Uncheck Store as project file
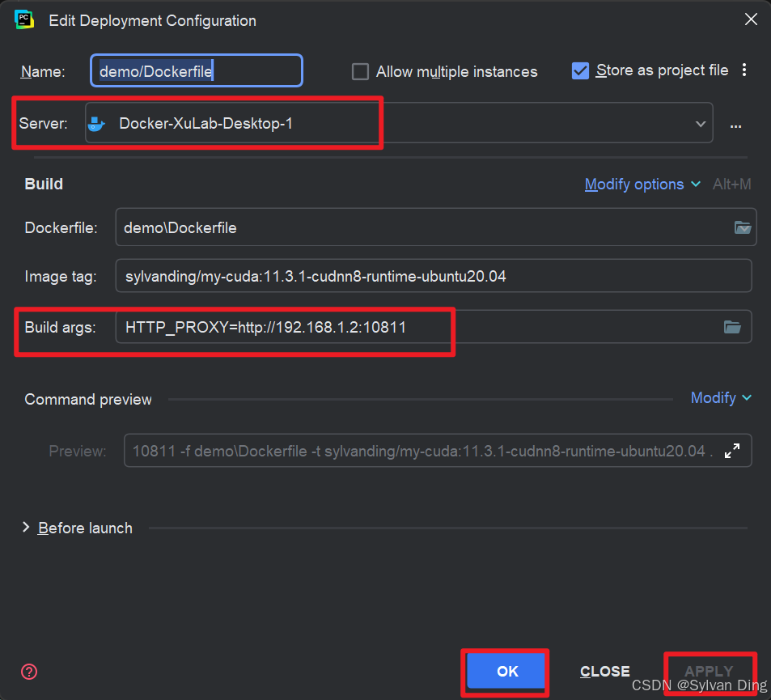This screenshot has width=771, height=700. coord(580,71)
